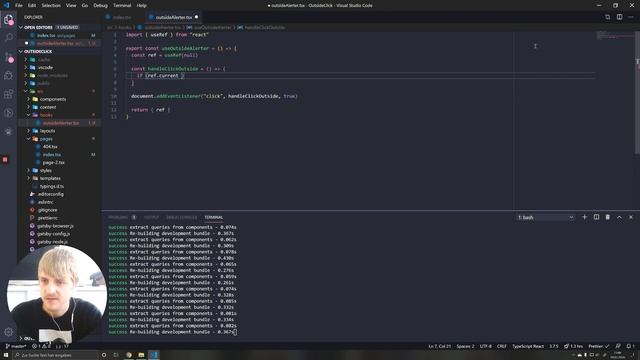Expand the .vscode folder
This screenshot has height=360, width=640.
coord(45,67)
